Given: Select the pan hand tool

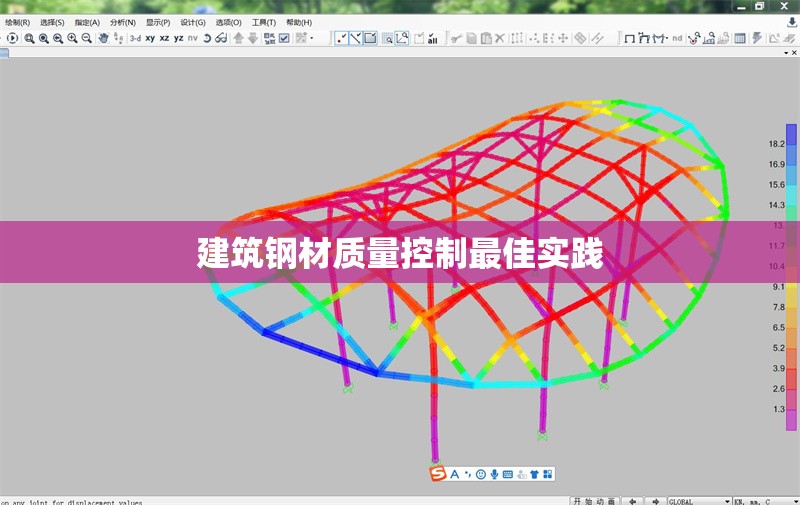Looking at the screenshot, I should point(104,38).
